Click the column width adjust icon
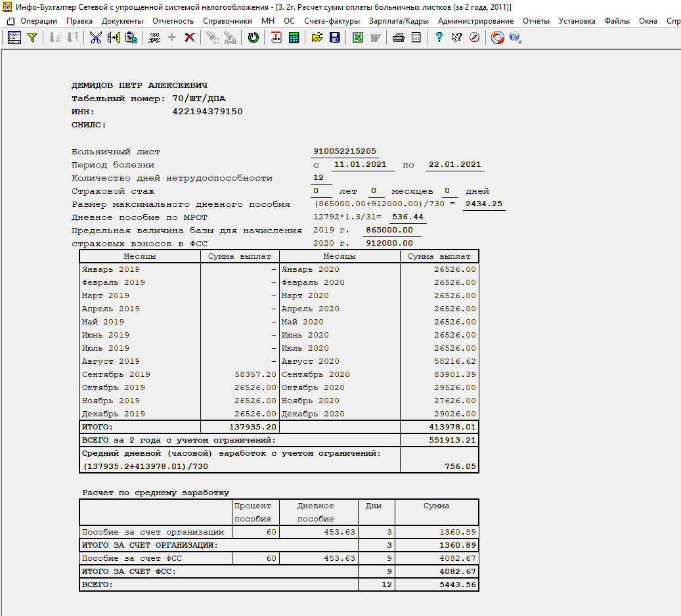The height and width of the screenshot is (616, 681). click(x=114, y=38)
